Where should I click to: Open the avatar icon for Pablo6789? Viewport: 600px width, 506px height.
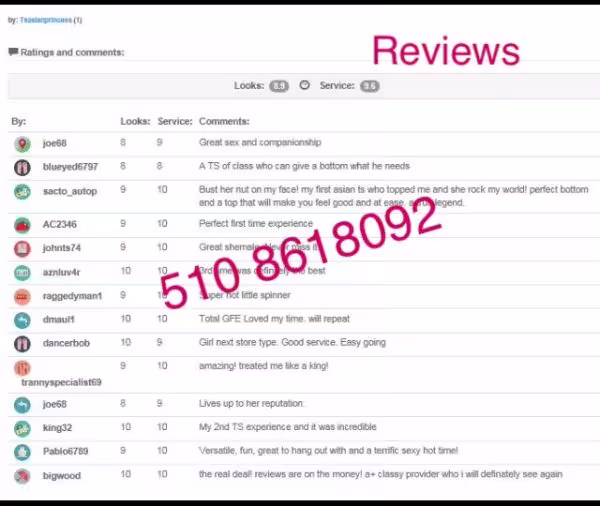pyautogui.click(x=22, y=452)
